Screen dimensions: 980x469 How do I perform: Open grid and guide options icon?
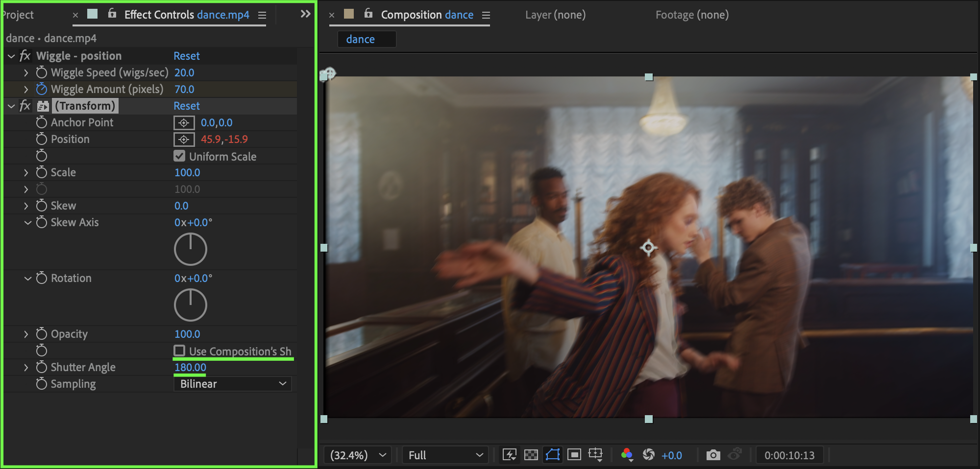pos(596,455)
